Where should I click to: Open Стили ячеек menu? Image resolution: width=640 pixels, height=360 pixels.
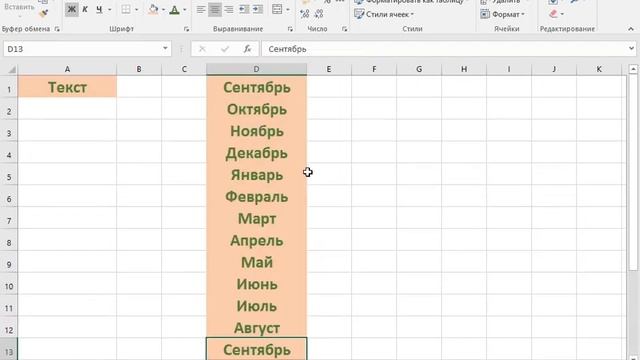pyautogui.click(x=384, y=14)
